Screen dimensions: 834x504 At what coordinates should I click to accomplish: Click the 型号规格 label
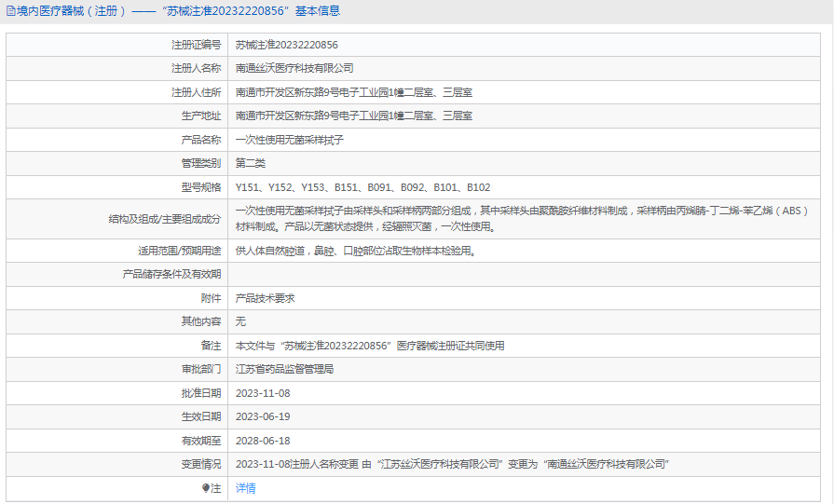(x=201, y=187)
